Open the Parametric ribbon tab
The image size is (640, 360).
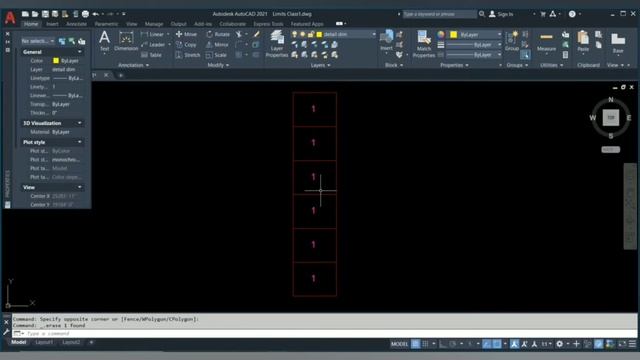point(106,24)
